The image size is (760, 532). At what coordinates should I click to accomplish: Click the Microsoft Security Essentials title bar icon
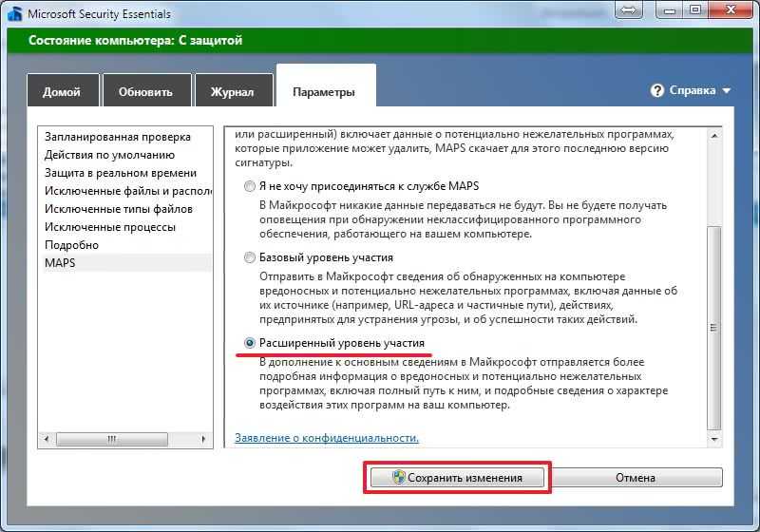click(x=14, y=13)
